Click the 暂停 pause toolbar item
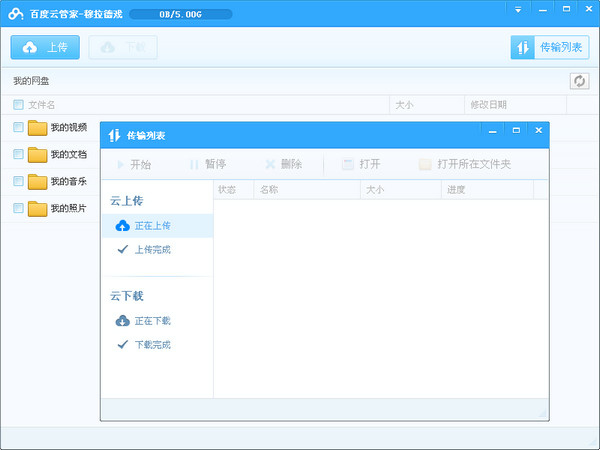This screenshot has height=450, width=600. [208, 165]
